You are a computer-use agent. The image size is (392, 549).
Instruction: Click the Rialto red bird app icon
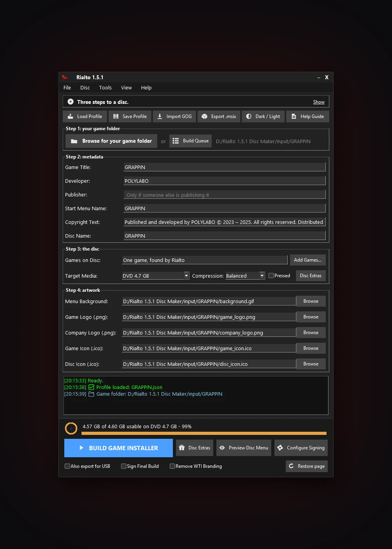65,77
